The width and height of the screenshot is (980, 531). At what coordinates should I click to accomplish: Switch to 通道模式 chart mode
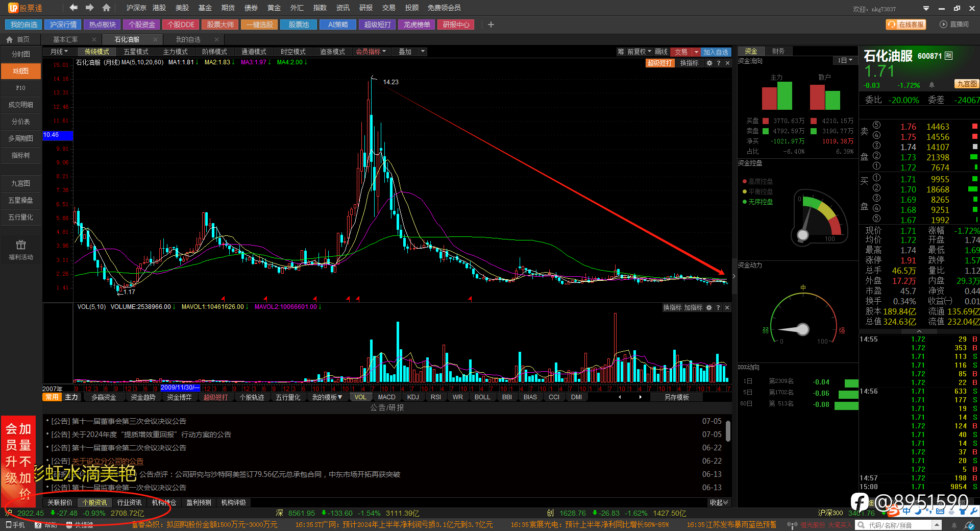pos(254,52)
